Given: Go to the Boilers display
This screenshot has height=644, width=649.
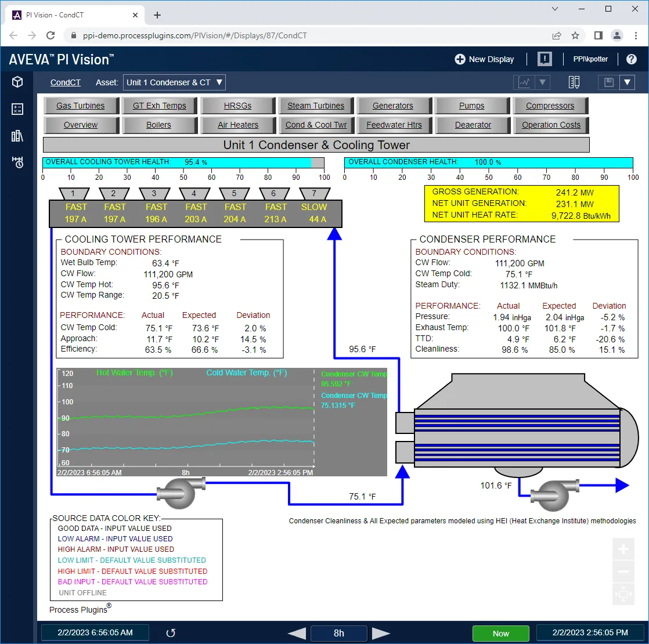Looking at the screenshot, I should click(160, 125).
